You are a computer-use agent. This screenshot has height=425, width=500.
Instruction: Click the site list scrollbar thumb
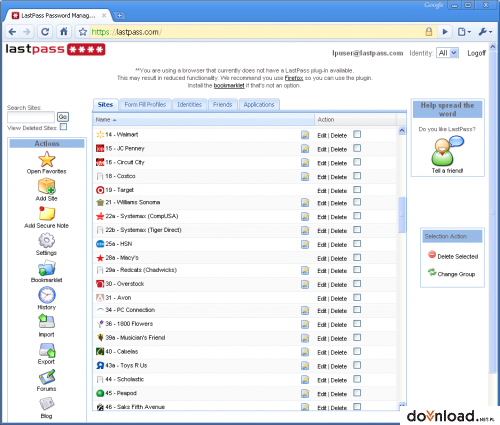tap(402, 214)
